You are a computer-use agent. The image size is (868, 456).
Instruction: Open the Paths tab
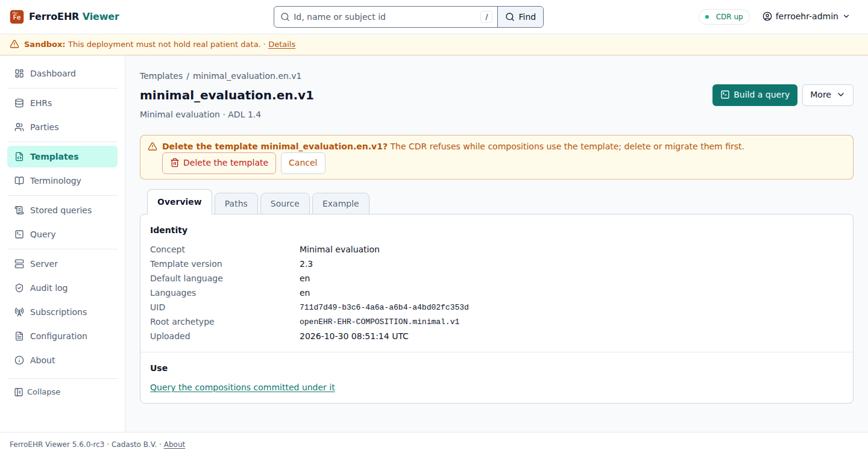tap(236, 204)
